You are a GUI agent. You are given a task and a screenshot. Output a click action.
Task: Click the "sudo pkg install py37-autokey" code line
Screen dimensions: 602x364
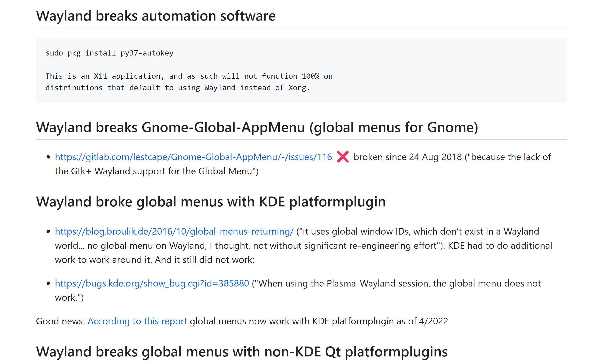pyautogui.click(x=109, y=53)
